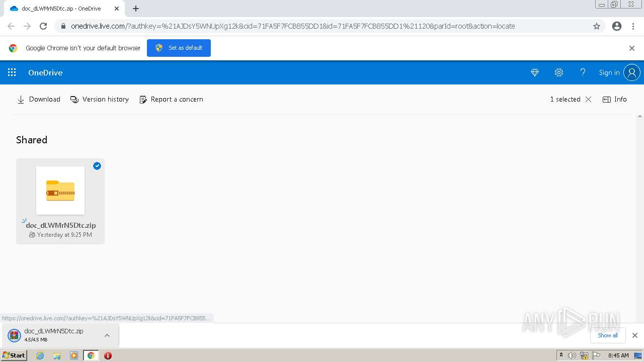The height and width of the screenshot is (362, 644).
Task: Open Action Center flag icon
Action: (x=596, y=355)
